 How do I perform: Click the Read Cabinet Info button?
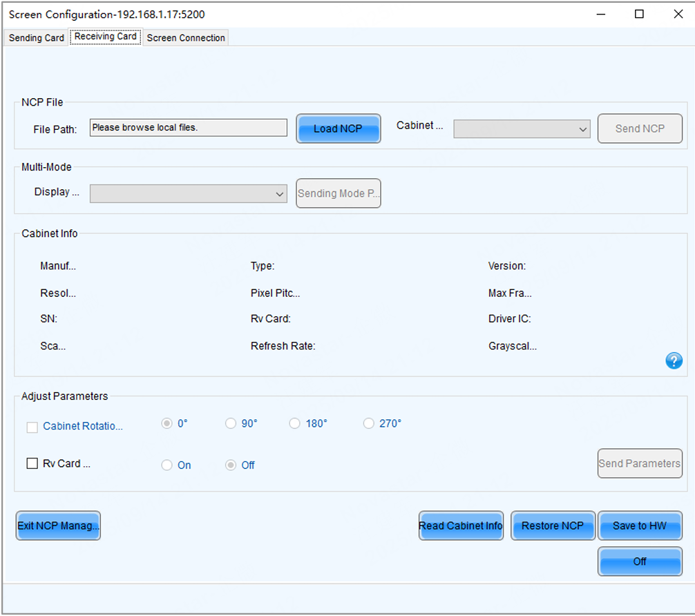(x=461, y=526)
